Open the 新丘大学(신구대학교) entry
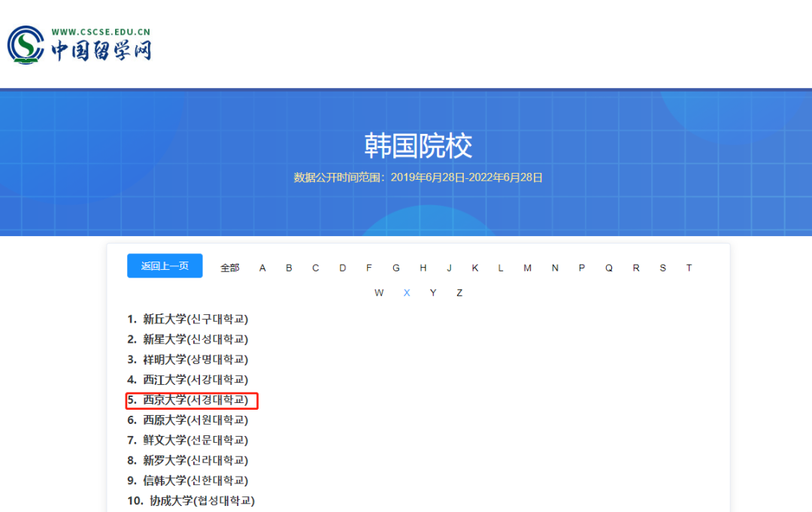 tap(189, 319)
